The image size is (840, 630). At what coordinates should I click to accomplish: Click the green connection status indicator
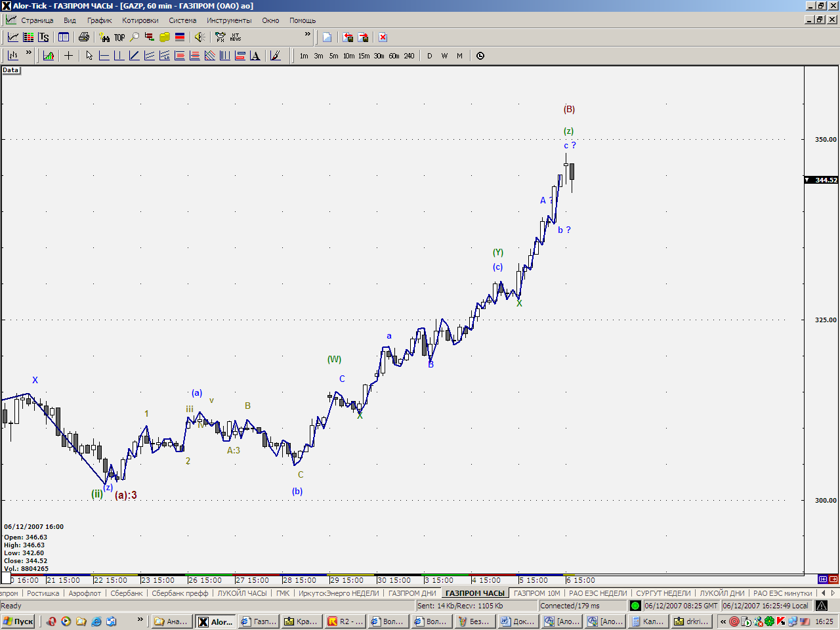coord(635,606)
